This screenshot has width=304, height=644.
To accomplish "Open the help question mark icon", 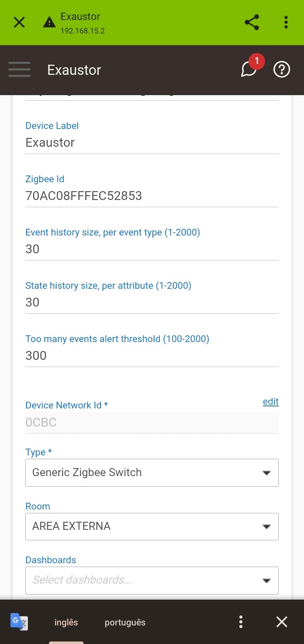I will (x=282, y=70).
